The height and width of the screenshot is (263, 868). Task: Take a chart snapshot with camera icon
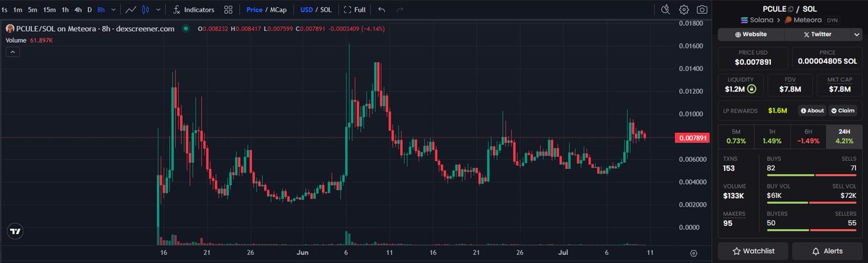pos(702,10)
